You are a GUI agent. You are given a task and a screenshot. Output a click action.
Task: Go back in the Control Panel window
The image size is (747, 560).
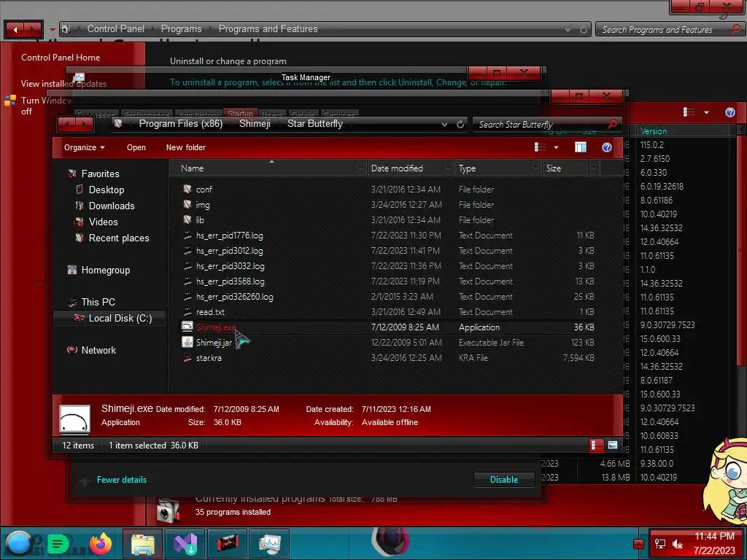[15, 29]
